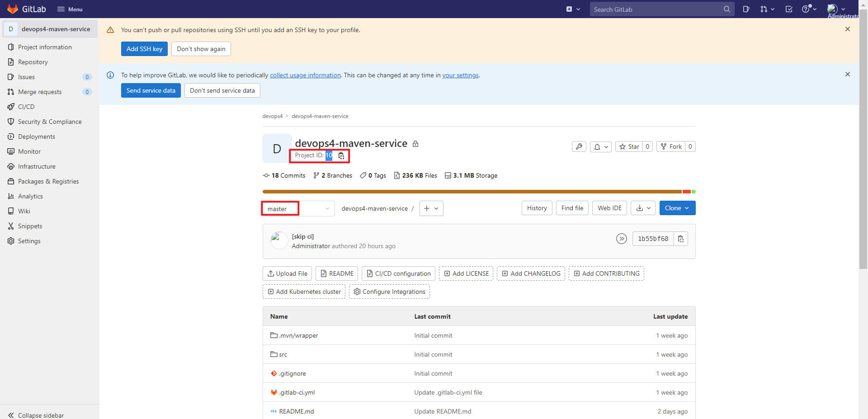Open Repository in sidebar
The width and height of the screenshot is (868, 419).
pyautogui.click(x=49, y=62)
